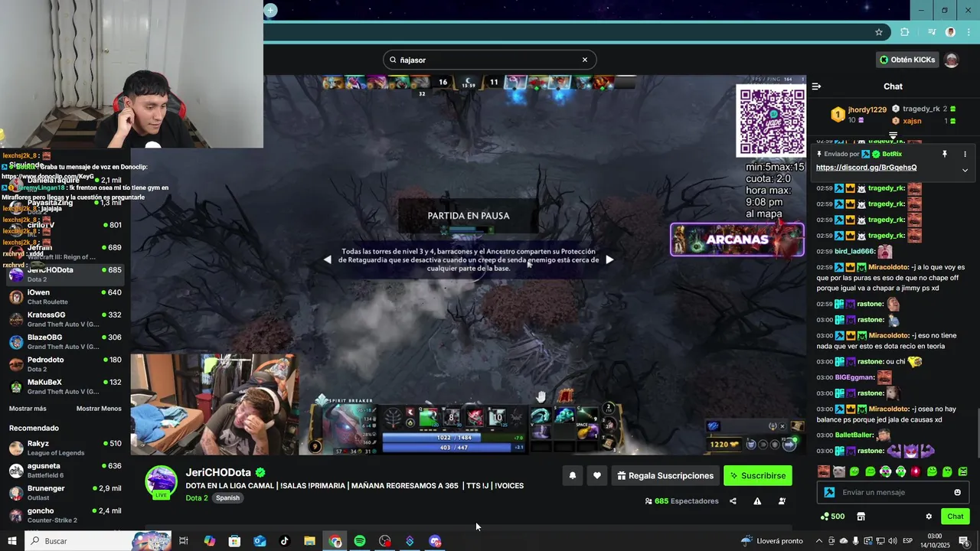Insert the laughing man emote from quick emotes
Viewport: 980px width, 551px height.
[x=823, y=471]
